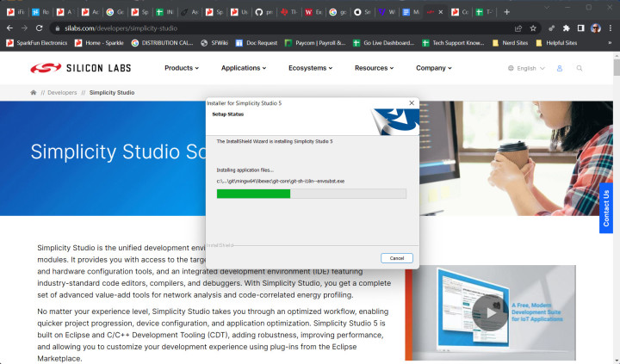Click the Silicon Labs logo
This screenshot has height=364, width=620.
[x=81, y=68]
